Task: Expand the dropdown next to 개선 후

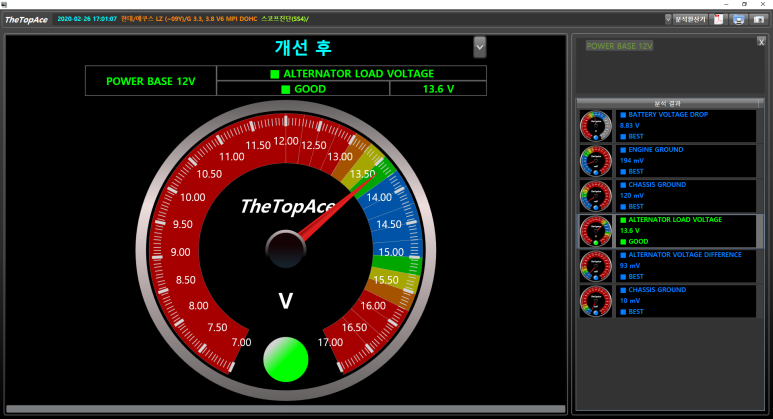Action: click(x=479, y=47)
